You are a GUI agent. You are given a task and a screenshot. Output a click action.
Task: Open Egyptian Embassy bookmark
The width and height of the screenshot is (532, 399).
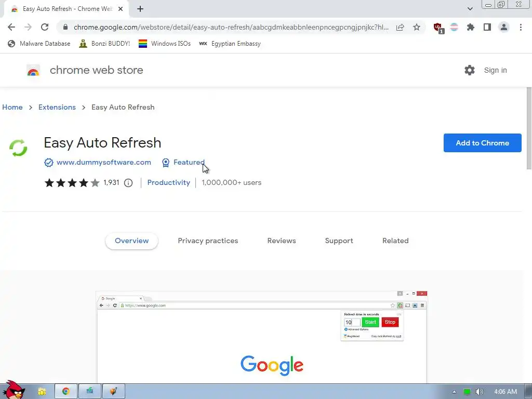(x=230, y=44)
